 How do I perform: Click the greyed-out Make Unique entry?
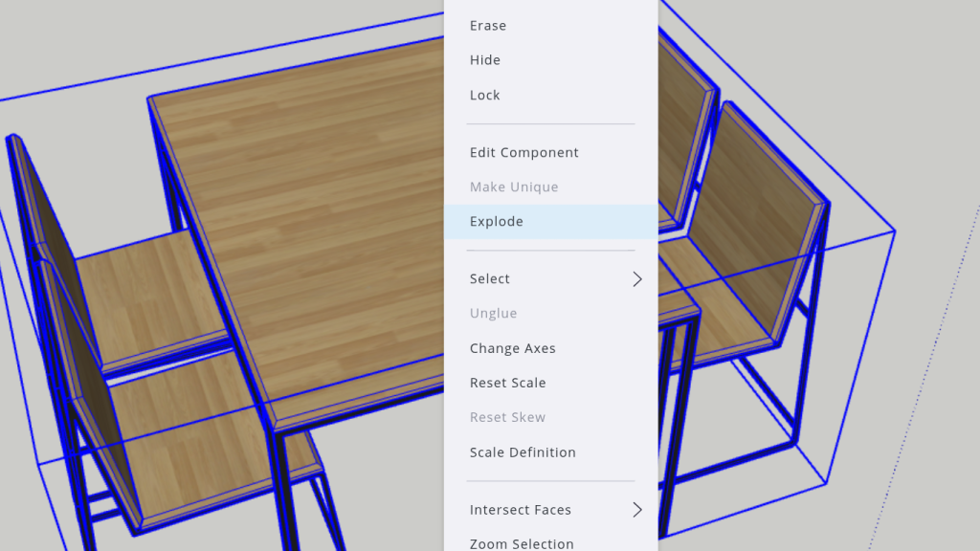coord(514,187)
